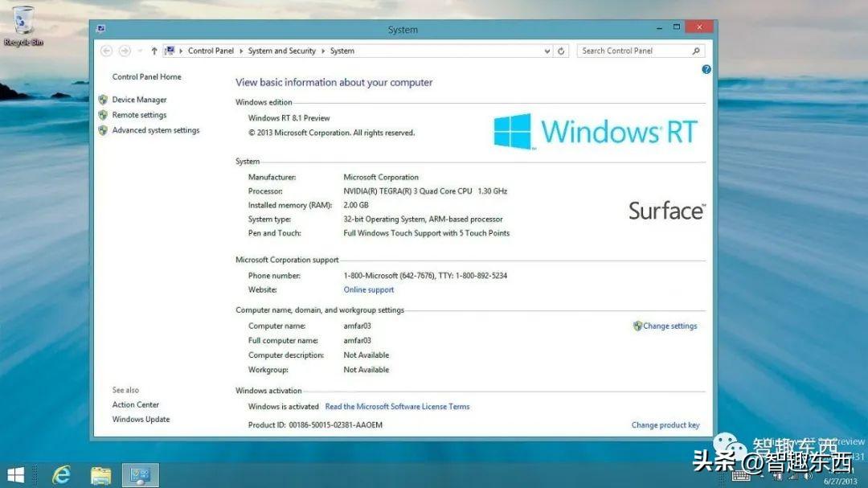Open Remote settings link

pos(140,115)
